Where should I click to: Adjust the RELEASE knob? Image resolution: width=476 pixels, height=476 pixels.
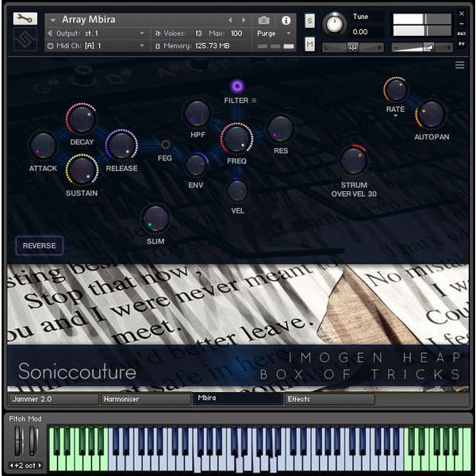point(121,145)
